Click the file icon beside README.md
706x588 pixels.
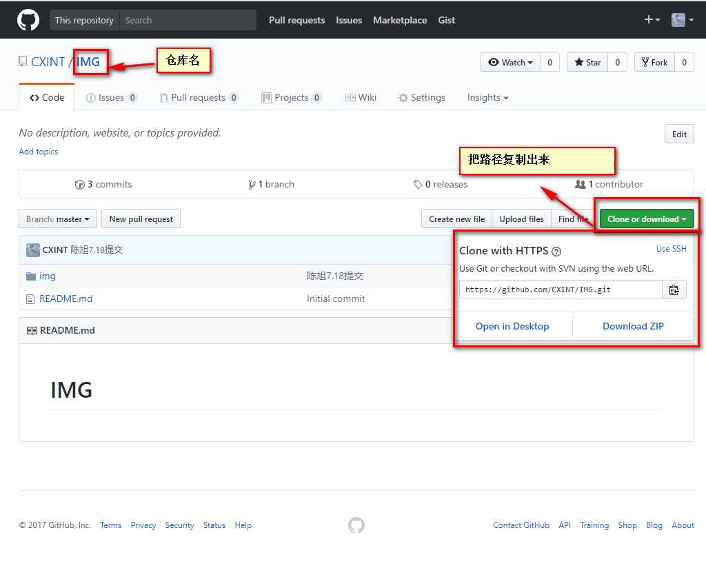point(30,299)
